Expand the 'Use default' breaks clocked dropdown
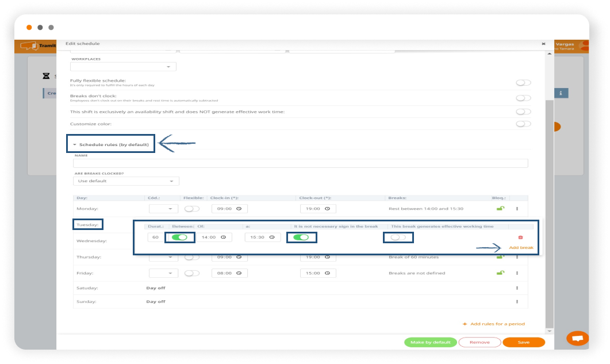This screenshot has height=364, width=610. (126, 181)
